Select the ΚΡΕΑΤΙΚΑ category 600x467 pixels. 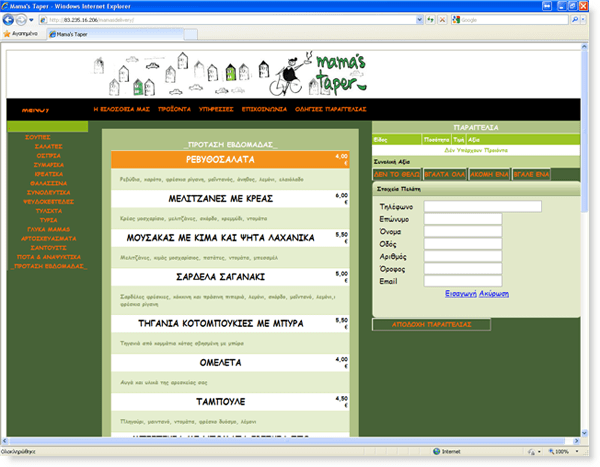49,174
